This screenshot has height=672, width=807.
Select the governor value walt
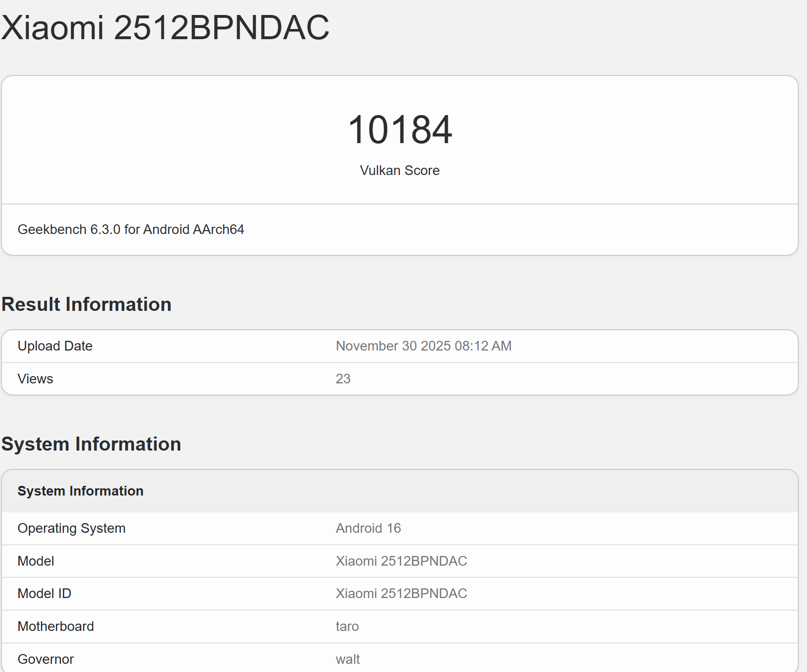click(347, 658)
